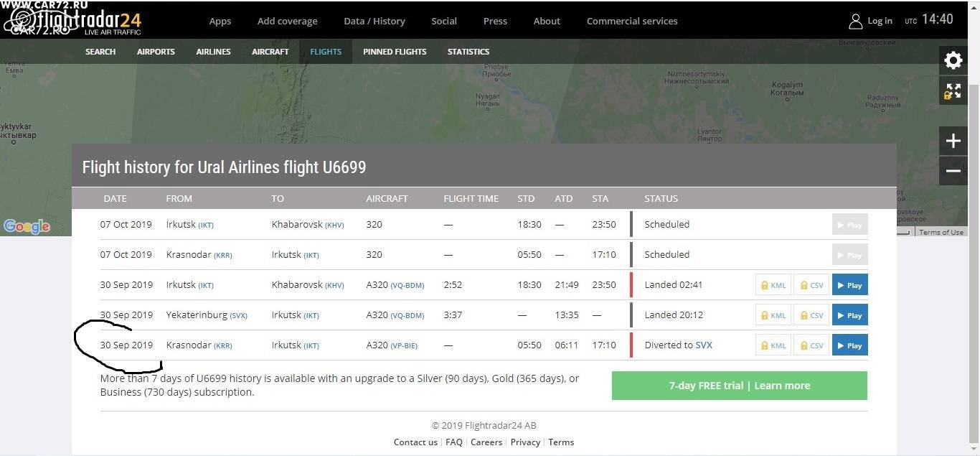Image resolution: width=980 pixels, height=456 pixels.
Task: Switch to the AIRPORTS tab
Action: click(156, 52)
